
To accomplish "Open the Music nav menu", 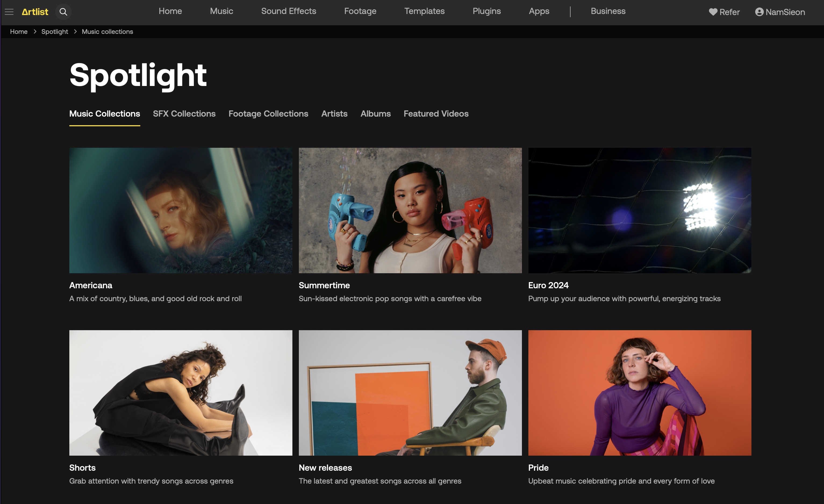I will pyautogui.click(x=221, y=11).
